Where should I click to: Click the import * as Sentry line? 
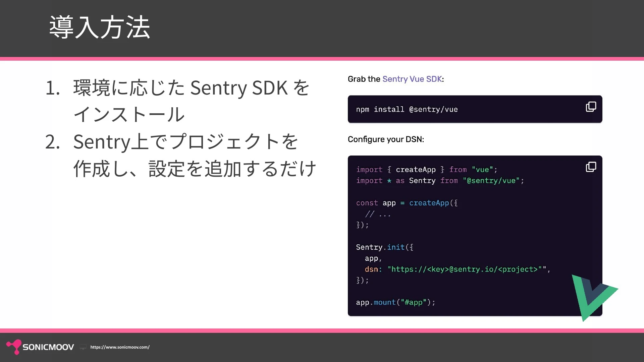click(440, 181)
